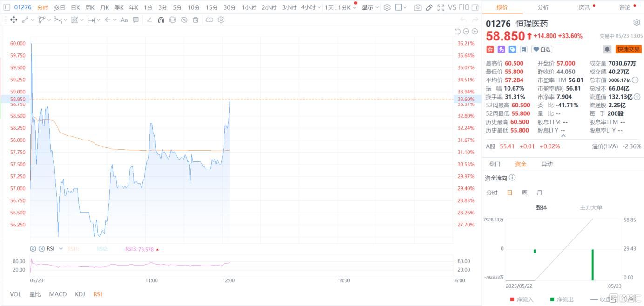This screenshot has width=644, height=306.
Task: Click the 快捷交易 quick trade button
Action: tap(628, 49)
